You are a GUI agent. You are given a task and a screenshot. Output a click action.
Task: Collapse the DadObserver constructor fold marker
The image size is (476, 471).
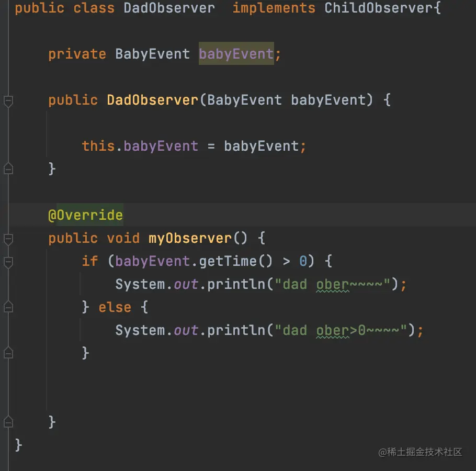point(8,101)
